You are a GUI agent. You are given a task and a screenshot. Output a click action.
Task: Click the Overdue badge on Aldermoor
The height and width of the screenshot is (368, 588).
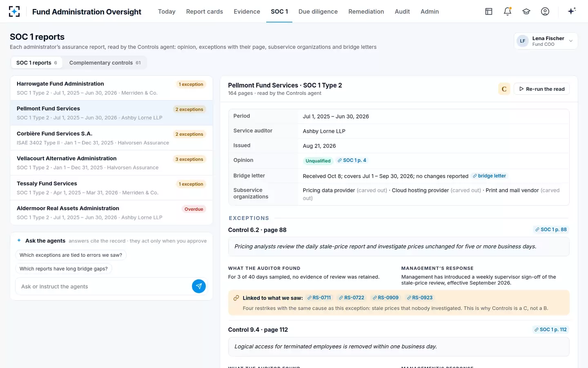point(194,209)
